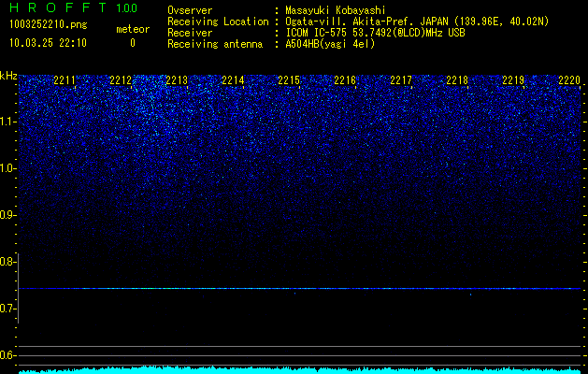Click the 2217 time marker
Viewport: 588px width, 374px height.
coord(401,80)
